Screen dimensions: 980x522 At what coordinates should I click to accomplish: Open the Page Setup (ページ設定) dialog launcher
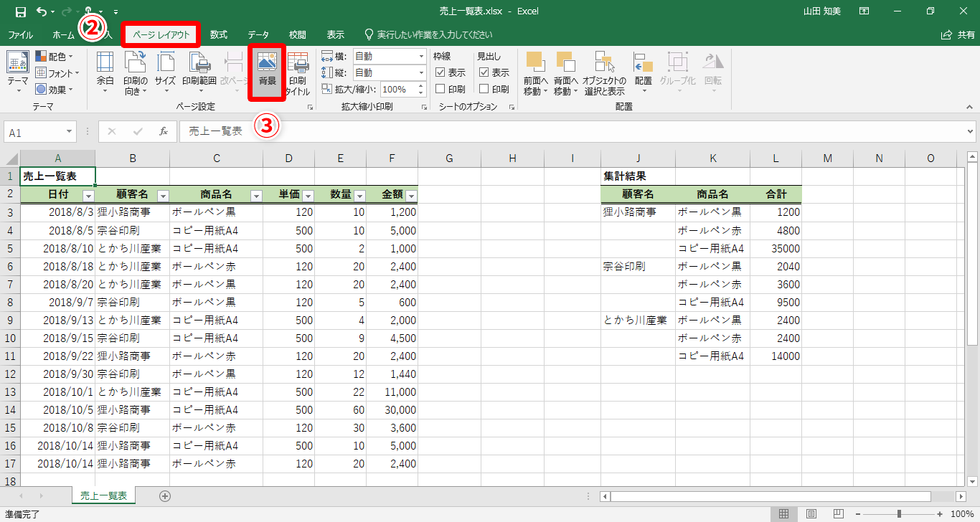(311, 107)
